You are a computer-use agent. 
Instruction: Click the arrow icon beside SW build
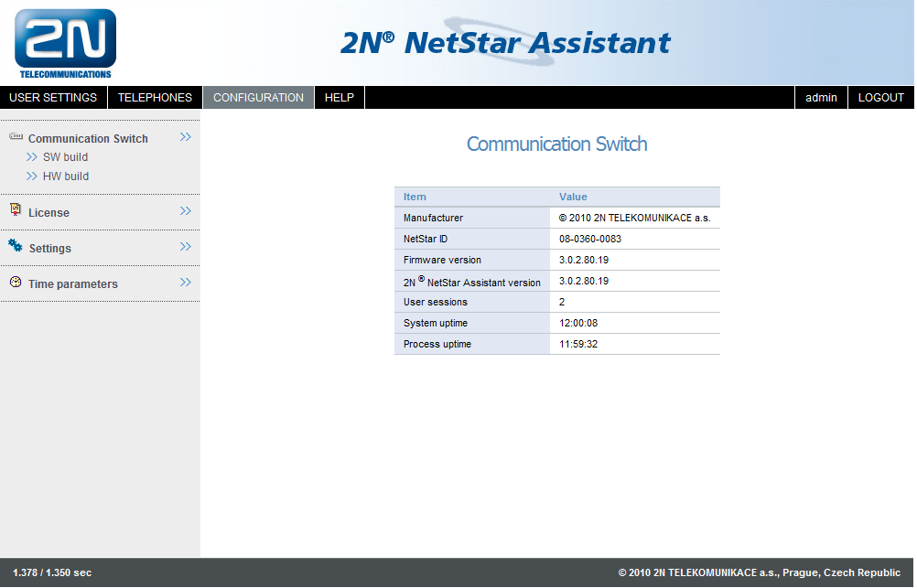click(32, 157)
